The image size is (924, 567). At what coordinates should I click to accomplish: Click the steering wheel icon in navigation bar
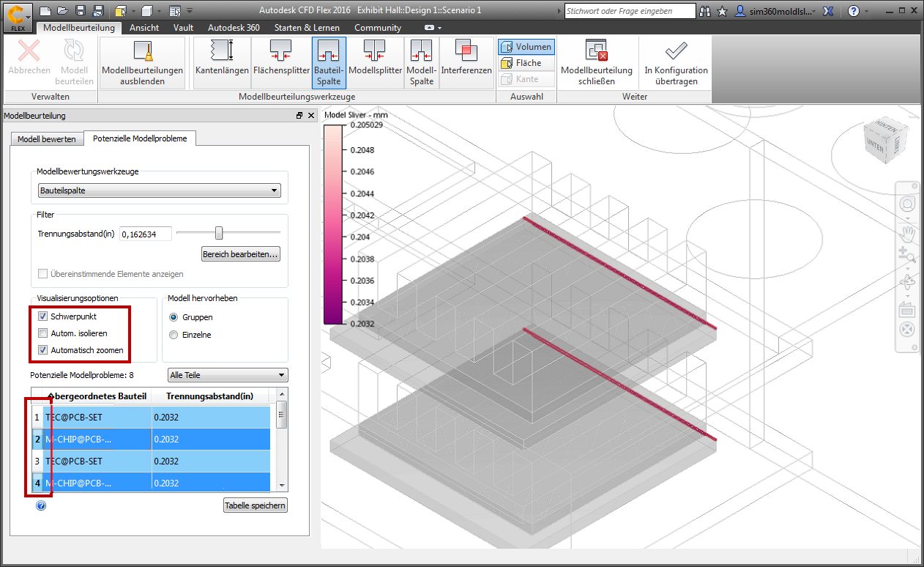point(908,204)
